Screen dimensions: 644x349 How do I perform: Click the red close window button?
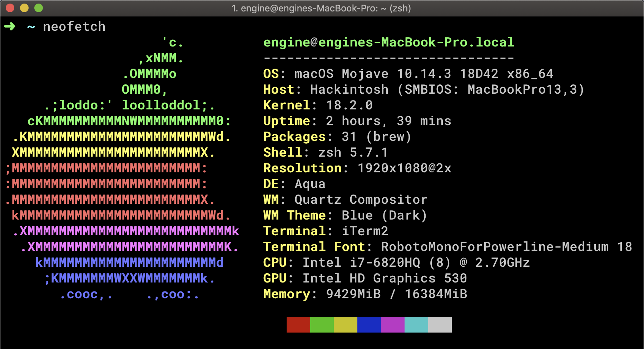pos(10,8)
